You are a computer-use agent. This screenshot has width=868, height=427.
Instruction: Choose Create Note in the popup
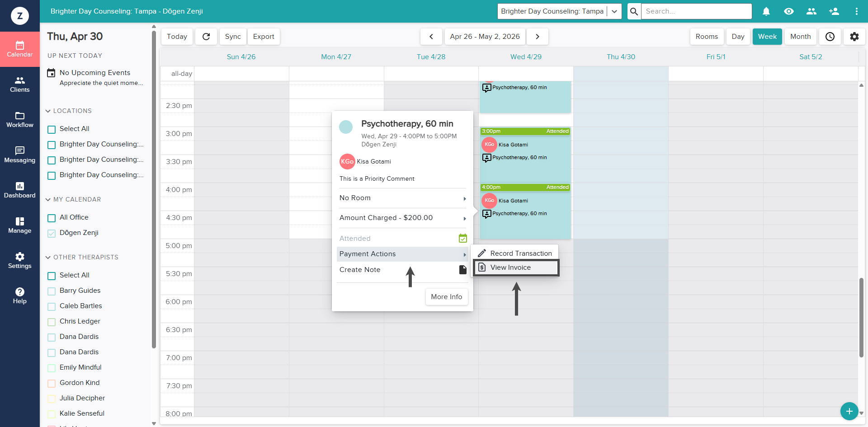402,270
